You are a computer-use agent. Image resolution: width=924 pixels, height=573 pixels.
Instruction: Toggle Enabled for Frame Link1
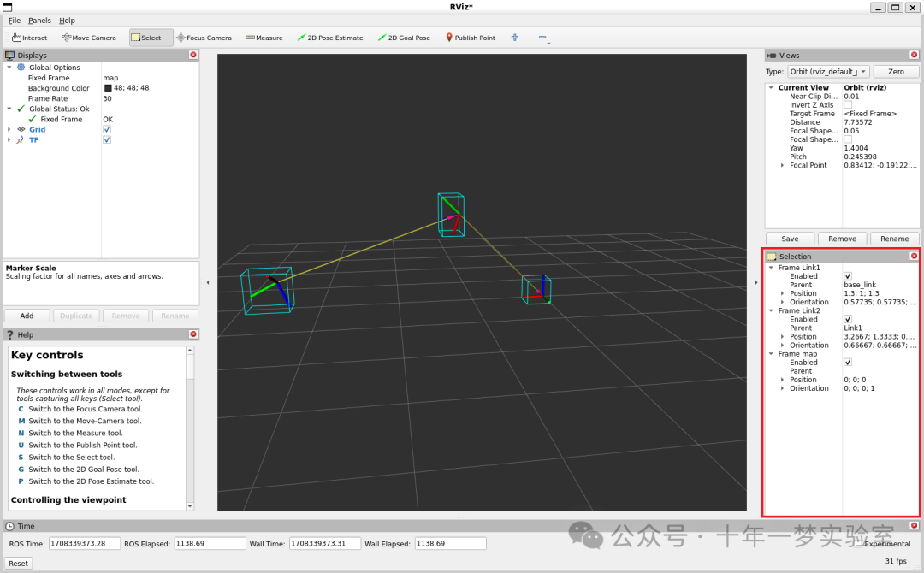click(x=847, y=276)
